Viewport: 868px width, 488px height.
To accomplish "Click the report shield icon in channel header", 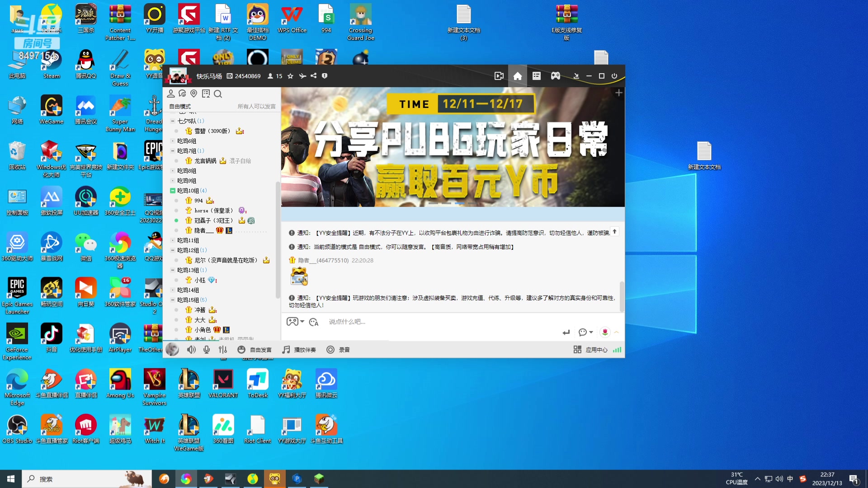I will [x=324, y=76].
